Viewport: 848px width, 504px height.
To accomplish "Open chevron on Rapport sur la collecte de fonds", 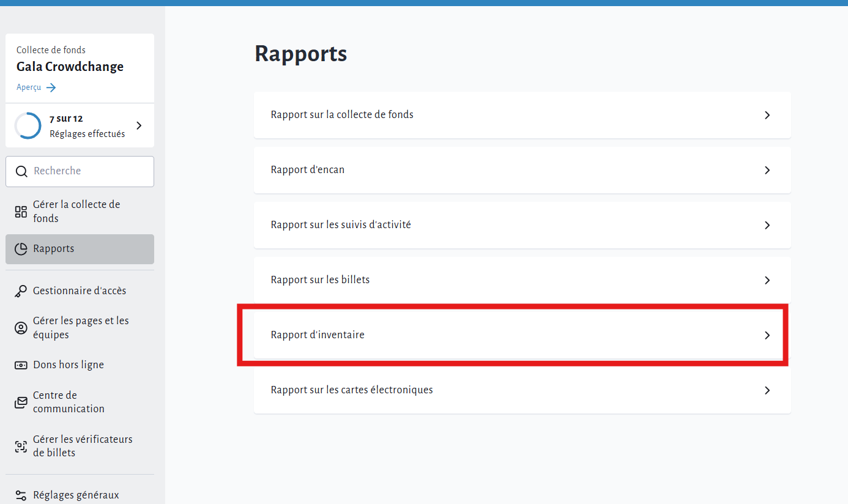I will click(767, 115).
